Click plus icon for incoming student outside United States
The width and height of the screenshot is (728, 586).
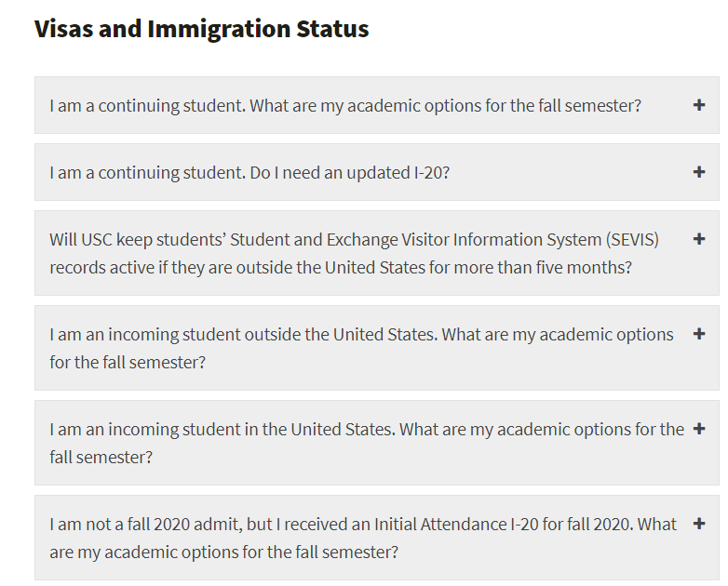click(x=699, y=334)
